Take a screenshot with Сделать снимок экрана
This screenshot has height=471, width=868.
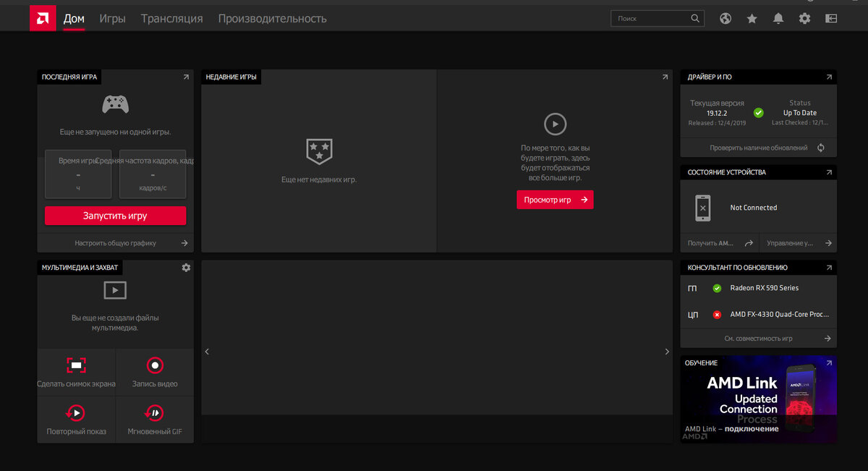click(76, 372)
